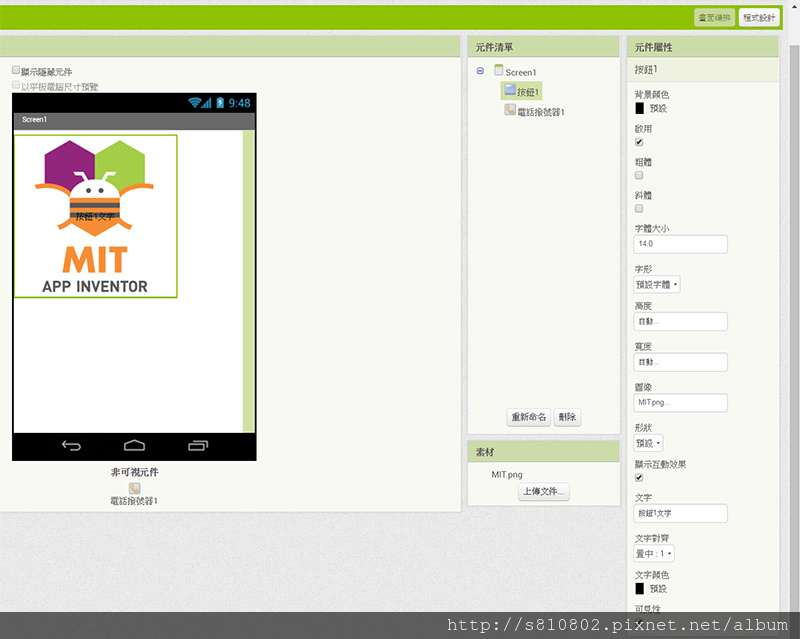Select the 電話撥號器1 icon under 非可視元件
Screen dimensions: 800x639
[134, 488]
